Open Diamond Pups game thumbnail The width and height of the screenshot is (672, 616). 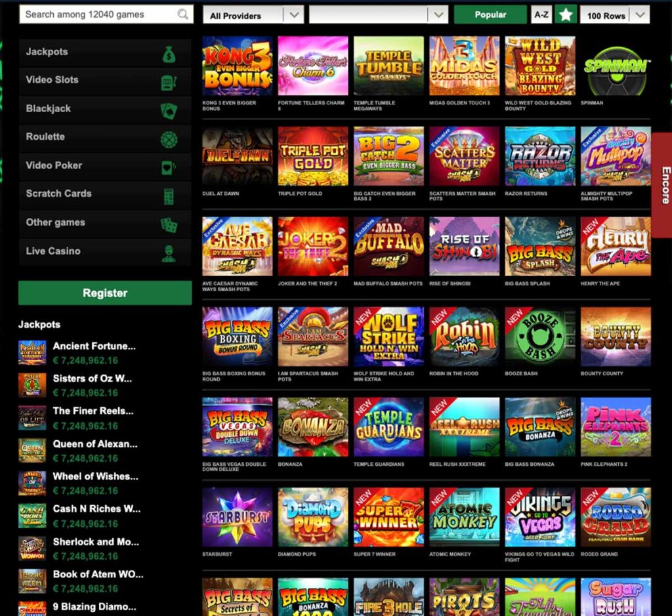coord(313,517)
